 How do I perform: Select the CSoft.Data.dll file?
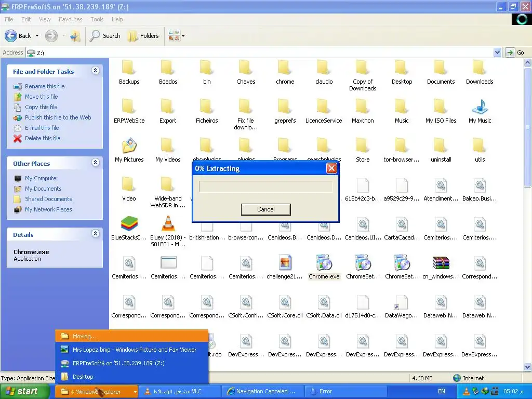[324, 305]
